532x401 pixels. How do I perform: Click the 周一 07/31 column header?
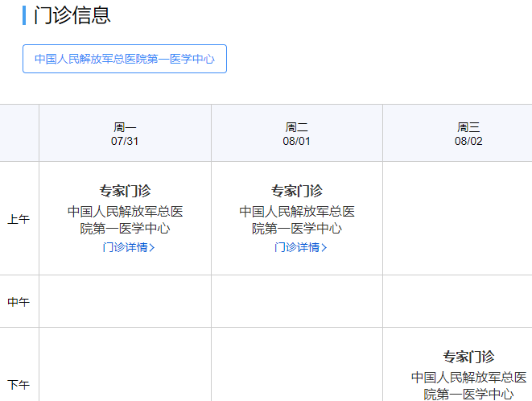(x=125, y=134)
